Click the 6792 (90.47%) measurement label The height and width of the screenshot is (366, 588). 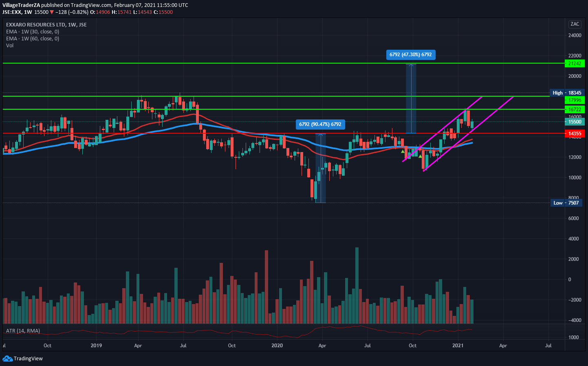(x=320, y=124)
